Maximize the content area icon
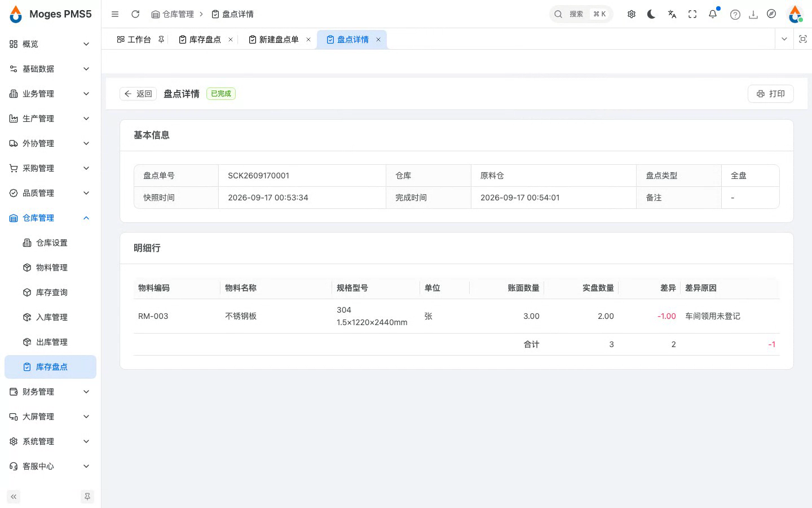Viewport: 812px width, 508px height. [x=803, y=39]
